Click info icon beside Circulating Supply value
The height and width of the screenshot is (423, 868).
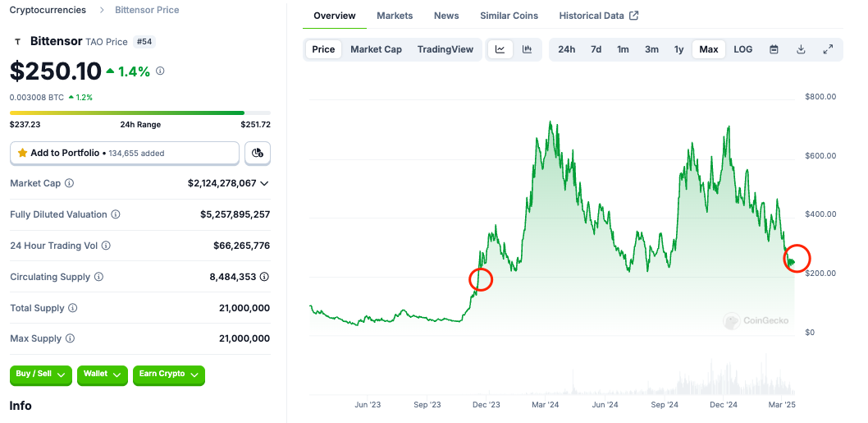pos(264,277)
